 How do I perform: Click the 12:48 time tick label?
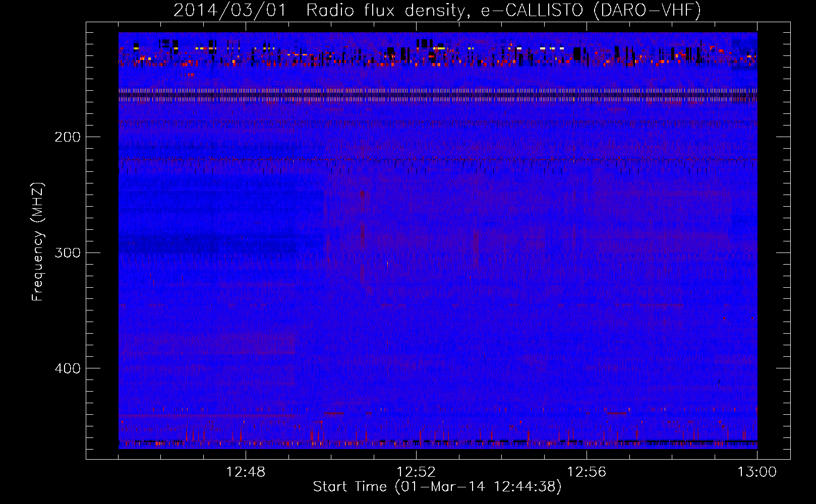coord(246,472)
